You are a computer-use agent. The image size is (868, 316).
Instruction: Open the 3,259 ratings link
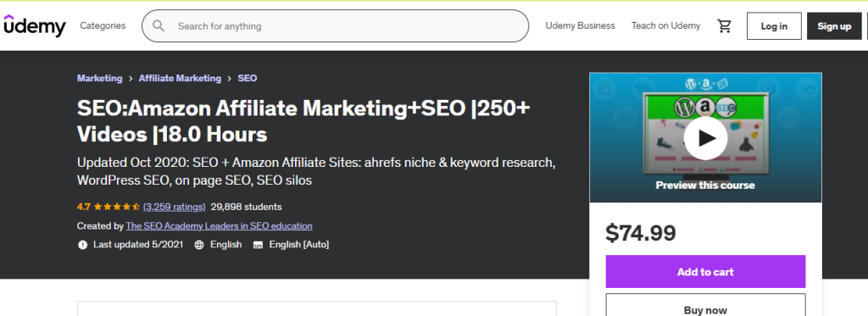pyautogui.click(x=174, y=207)
